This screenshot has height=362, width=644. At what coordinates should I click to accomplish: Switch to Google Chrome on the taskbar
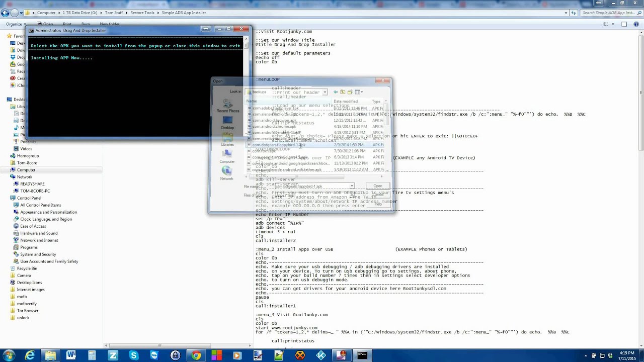coord(196,355)
